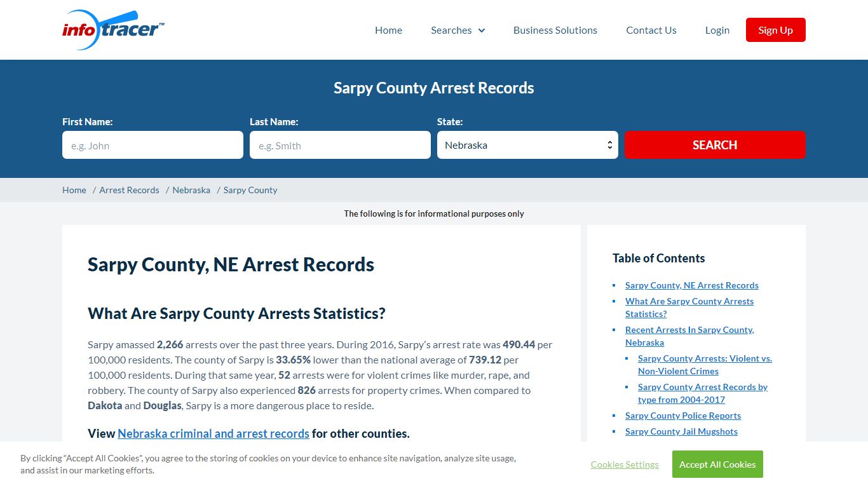The image size is (868, 488).
Task: Jump to What Are Sarpy County Arrests Statistics
Action: tap(689, 308)
